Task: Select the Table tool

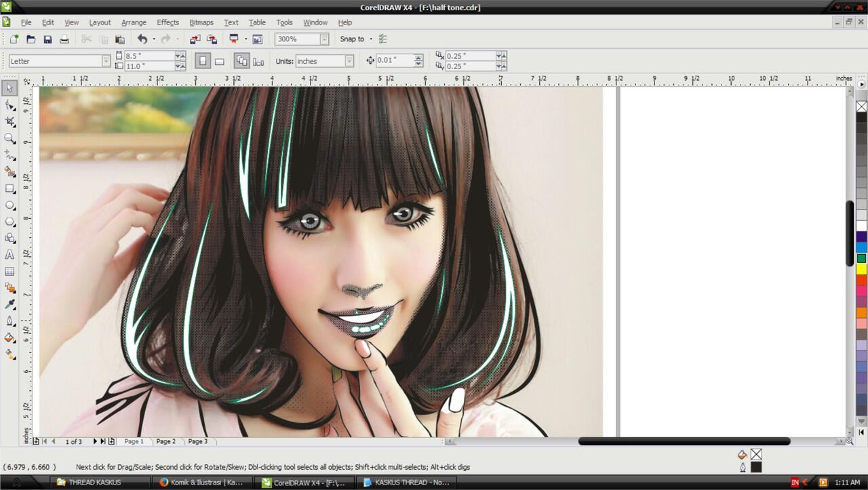Action: [9, 271]
